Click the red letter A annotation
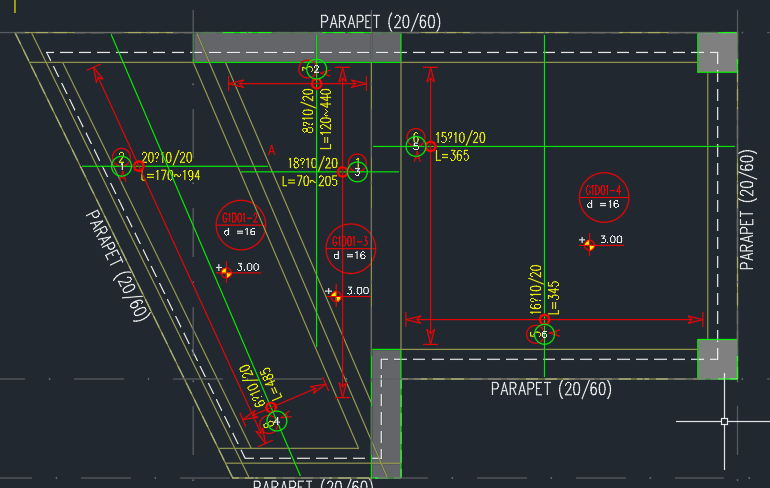 pos(270,151)
